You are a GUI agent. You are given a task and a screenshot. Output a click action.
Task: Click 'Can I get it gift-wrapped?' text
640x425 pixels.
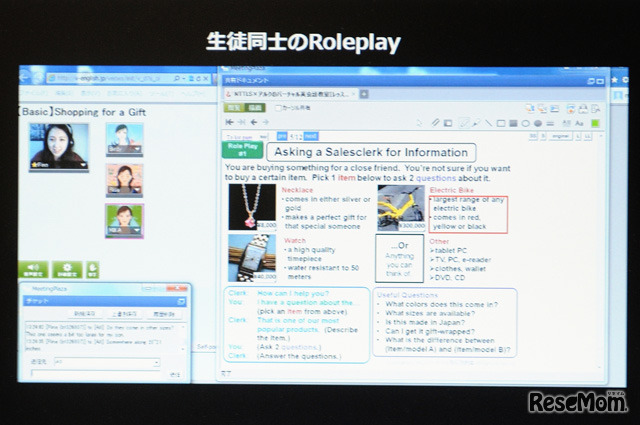[430, 331]
